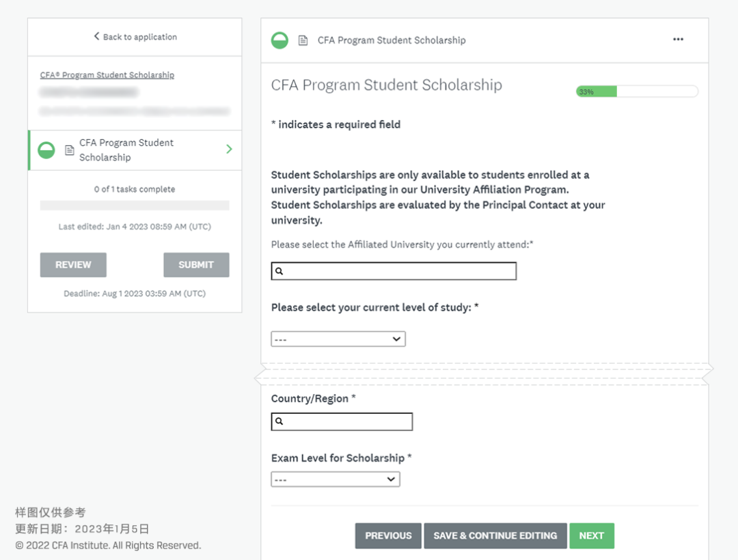The width and height of the screenshot is (738, 560).
Task: Click the form header title beside document icon
Action: pos(392,40)
